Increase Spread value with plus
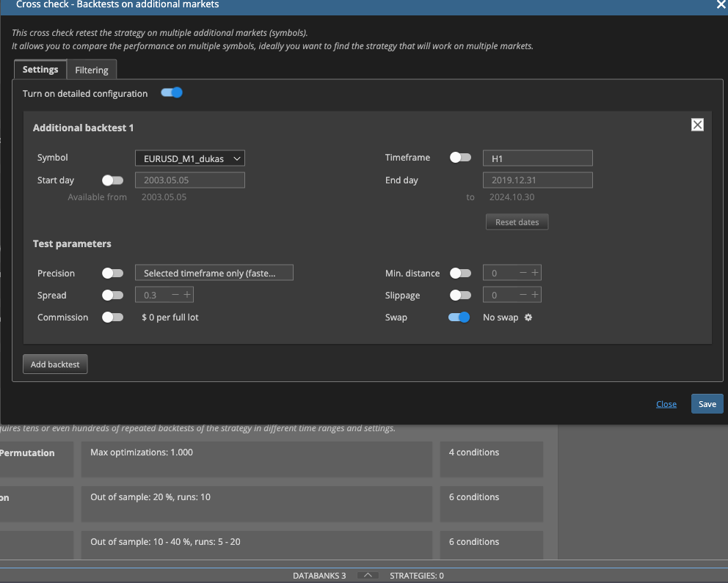The height and width of the screenshot is (583, 728). tap(187, 295)
